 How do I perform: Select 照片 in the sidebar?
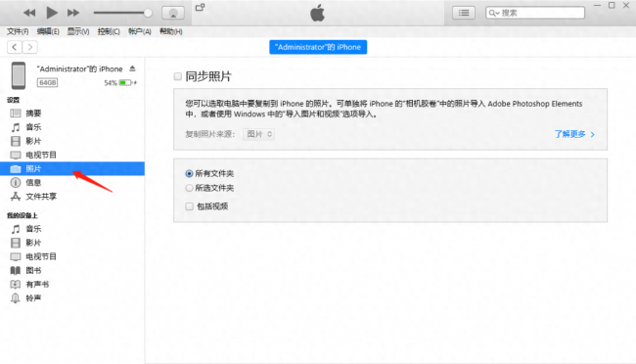click(72, 169)
